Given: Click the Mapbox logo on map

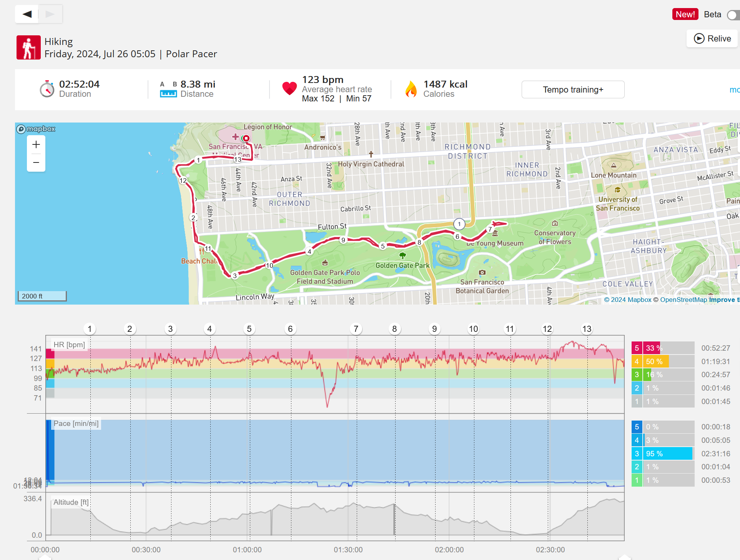Looking at the screenshot, I should pyautogui.click(x=36, y=129).
